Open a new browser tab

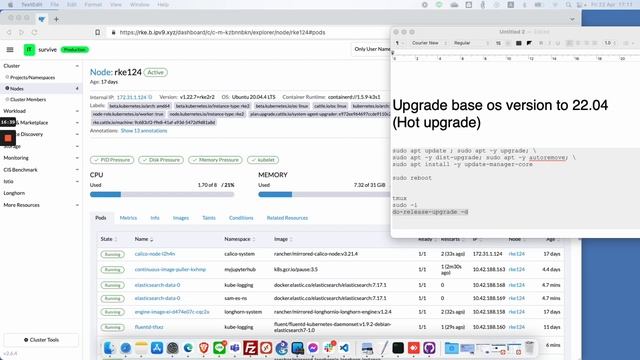tap(56, 19)
